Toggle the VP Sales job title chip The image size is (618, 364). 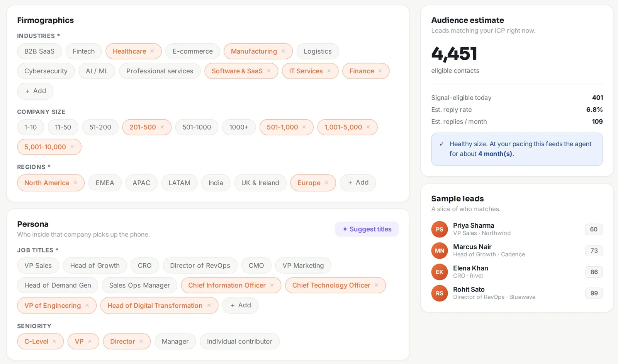(38, 265)
